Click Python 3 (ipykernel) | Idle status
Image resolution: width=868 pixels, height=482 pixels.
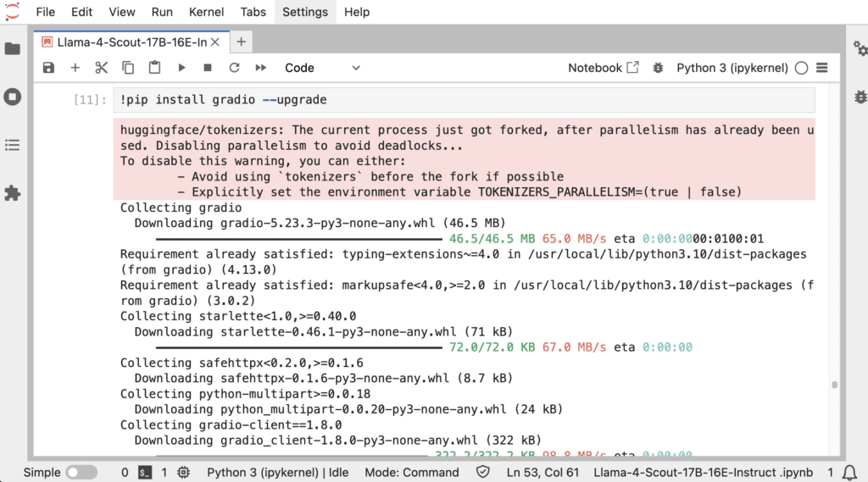point(277,472)
